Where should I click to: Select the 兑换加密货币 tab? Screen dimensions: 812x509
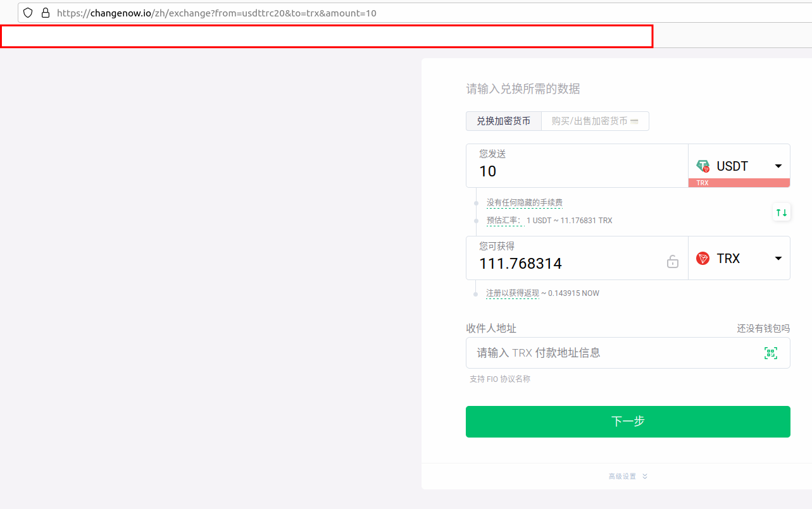504,121
